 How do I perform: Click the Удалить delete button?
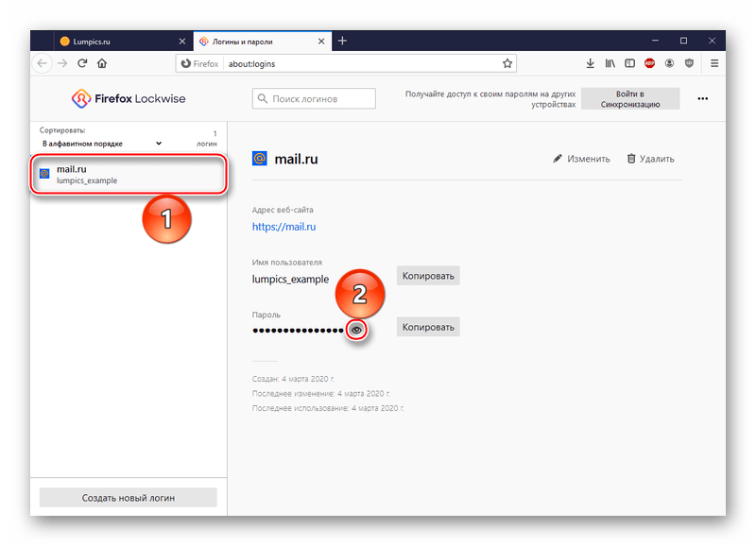pyautogui.click(x=650, y=159)
